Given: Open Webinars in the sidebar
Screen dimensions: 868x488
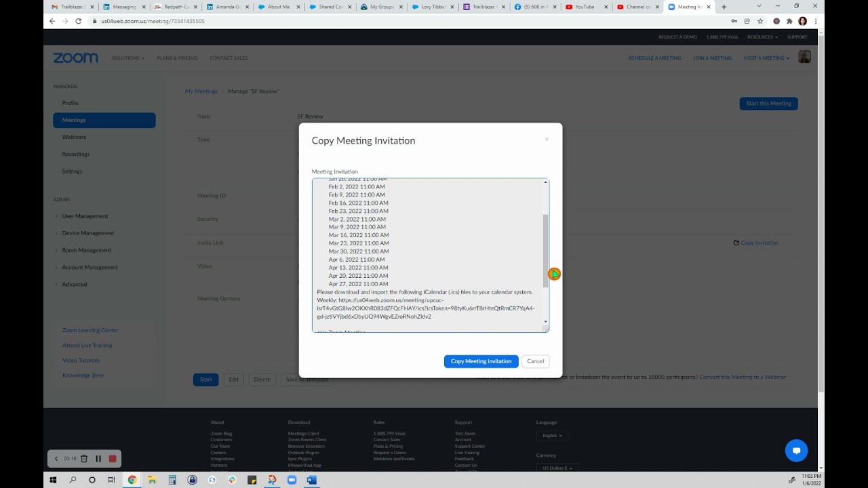Looking at the screenshot, I should point(74,137).
